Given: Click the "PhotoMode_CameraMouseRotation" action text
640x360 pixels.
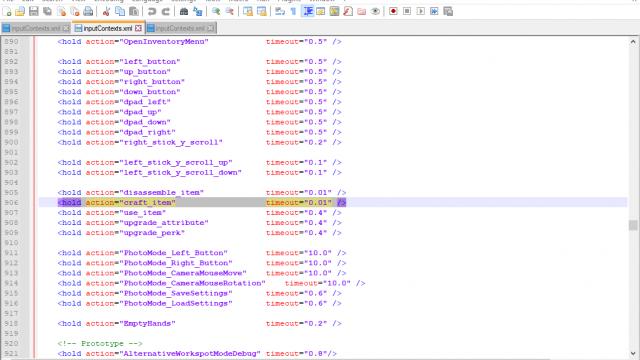Looking at the screenshot, I should pyautogui.click(x=192, y=283).
